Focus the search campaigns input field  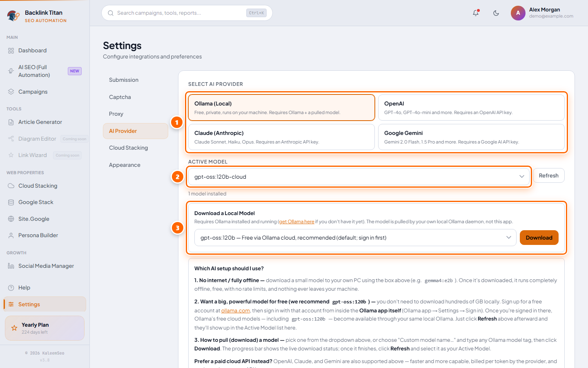click(187, 13)
